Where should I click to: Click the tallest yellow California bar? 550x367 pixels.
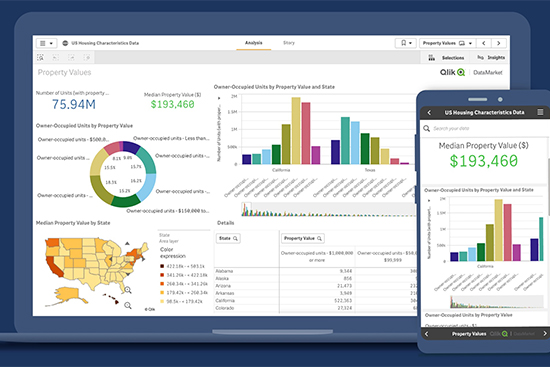point(296,131)
